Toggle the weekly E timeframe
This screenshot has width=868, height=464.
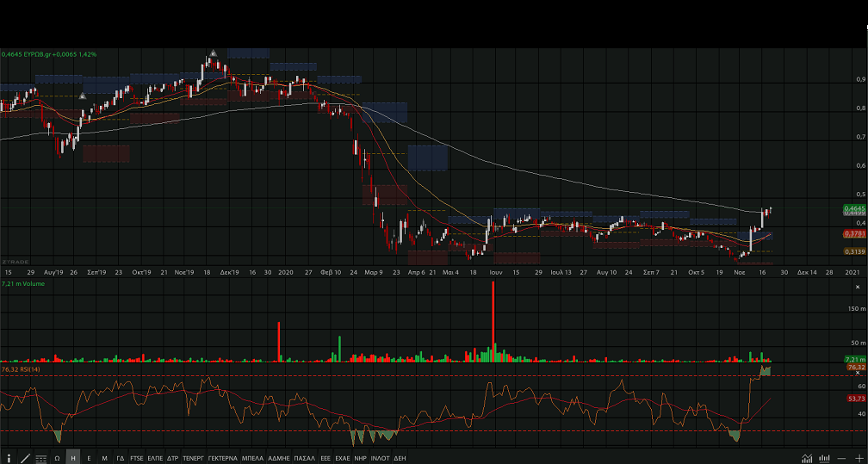(x=89, y=458)
